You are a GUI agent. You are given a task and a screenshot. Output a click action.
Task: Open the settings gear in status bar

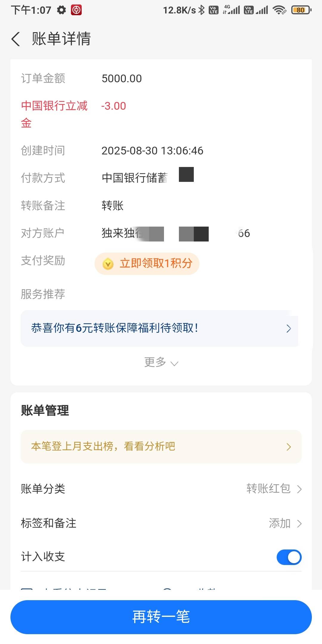coord(61,10)
